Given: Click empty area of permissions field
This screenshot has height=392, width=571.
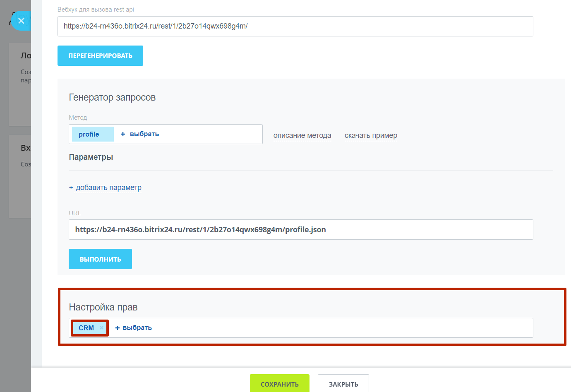Looking at the screenshot, I should coord(343,328).
